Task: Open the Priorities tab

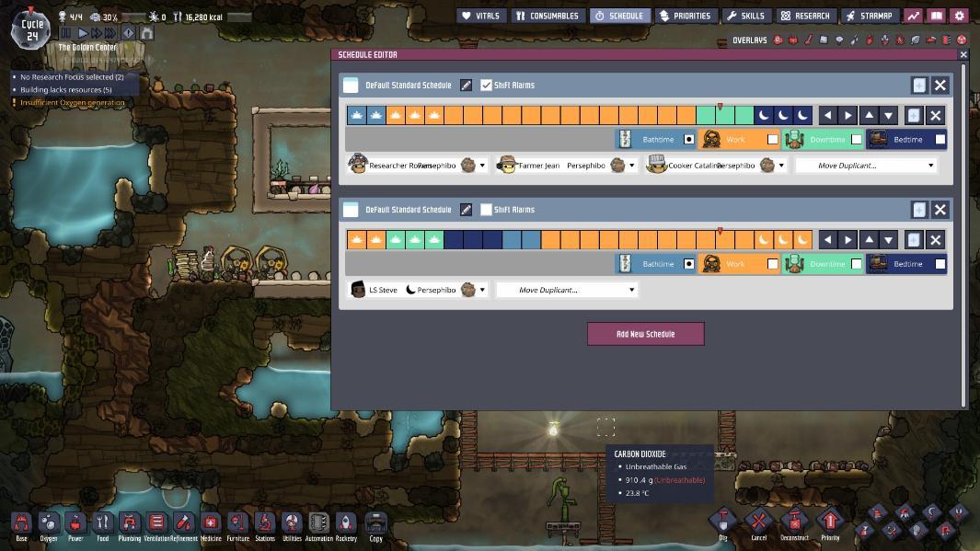Action: coord(686,16)
